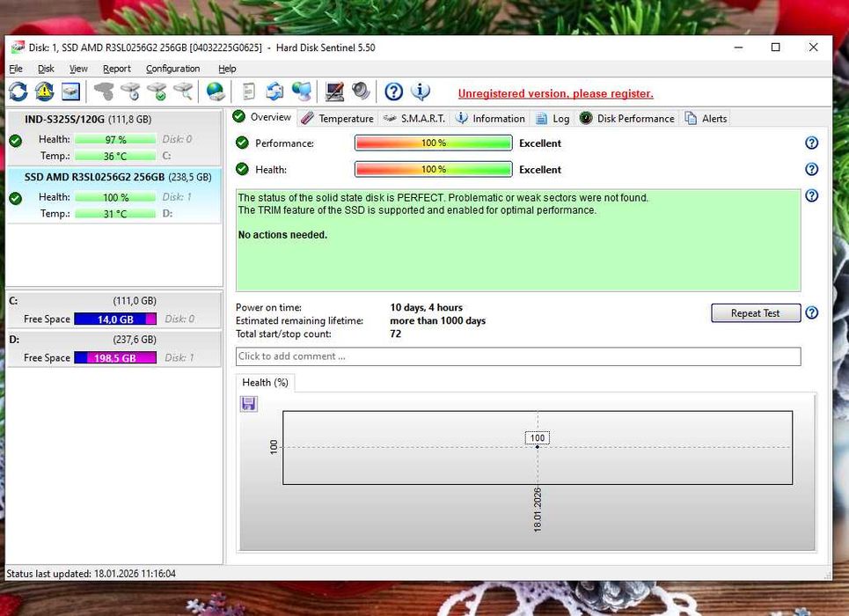Click the green check next to Performance
Image resolution: width=849 pixels, height=616 pixels.
click(x=242, y=143)
